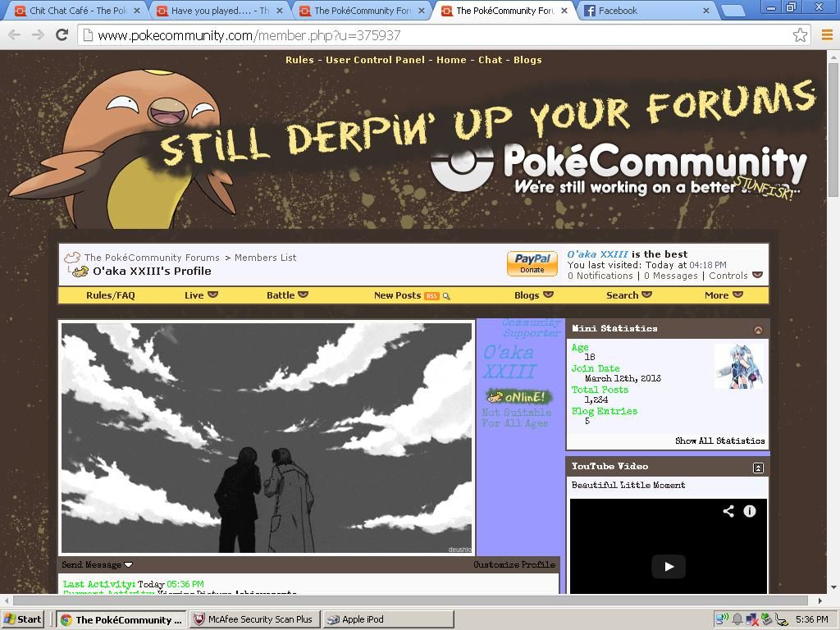Play the YouTube video
The width and height of the screenshot is (840, 630).
click(x=669, y=566)
